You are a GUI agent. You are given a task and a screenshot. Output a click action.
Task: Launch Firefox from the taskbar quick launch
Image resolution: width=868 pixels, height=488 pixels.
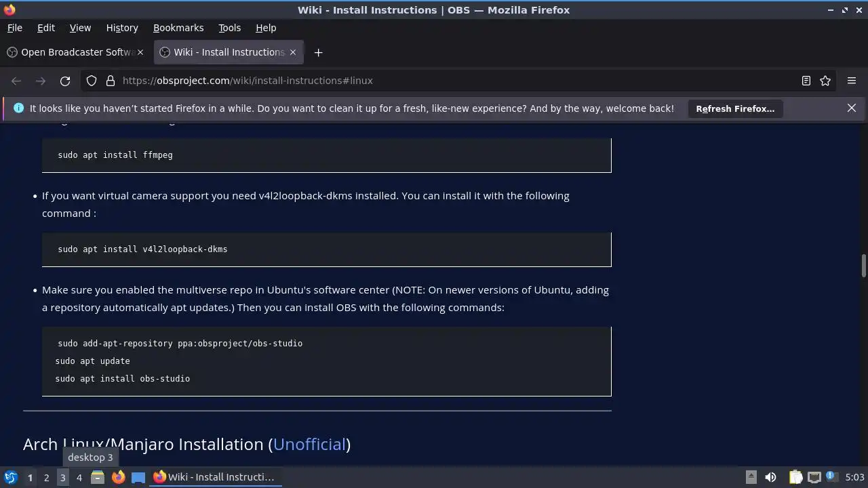tap(118, 477)
